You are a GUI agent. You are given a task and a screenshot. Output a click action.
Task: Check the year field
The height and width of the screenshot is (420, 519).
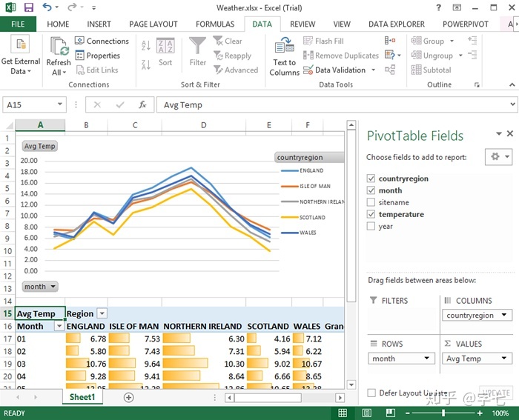[371, 226]
